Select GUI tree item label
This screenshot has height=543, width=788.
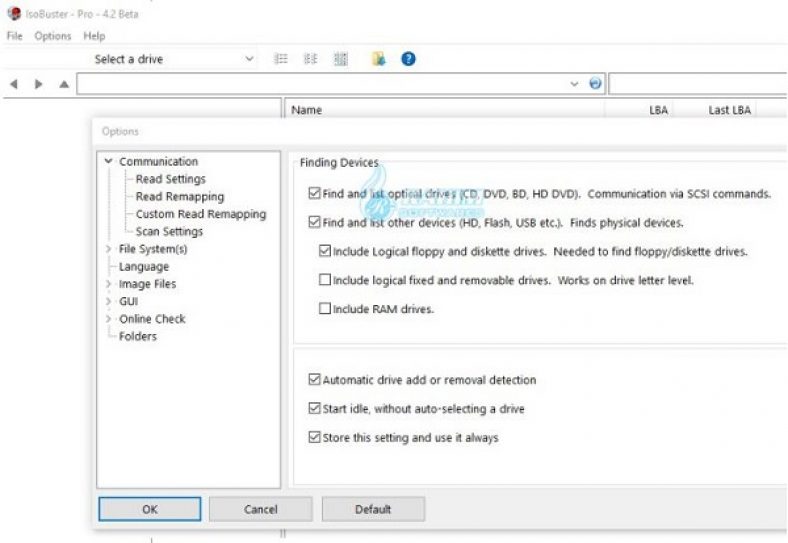(x=128, y=301)
